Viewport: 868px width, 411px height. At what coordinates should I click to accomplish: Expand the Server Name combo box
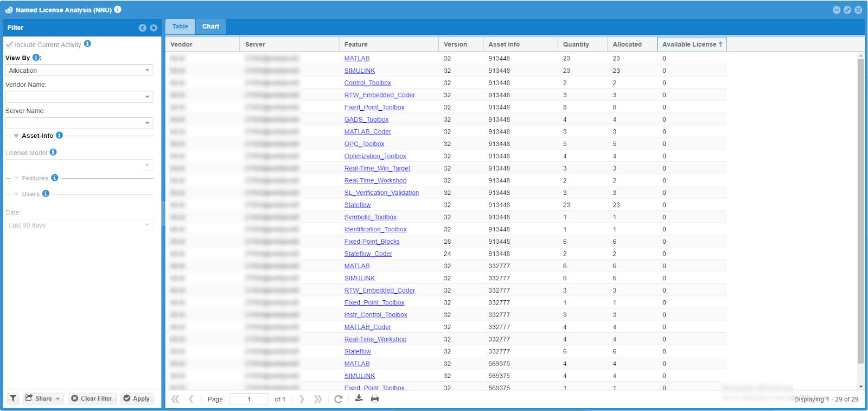(147, 123)
